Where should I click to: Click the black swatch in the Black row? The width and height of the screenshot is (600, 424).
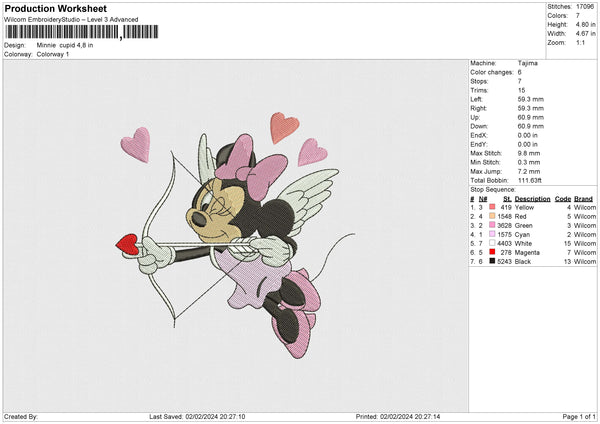(x=492, y=261)
